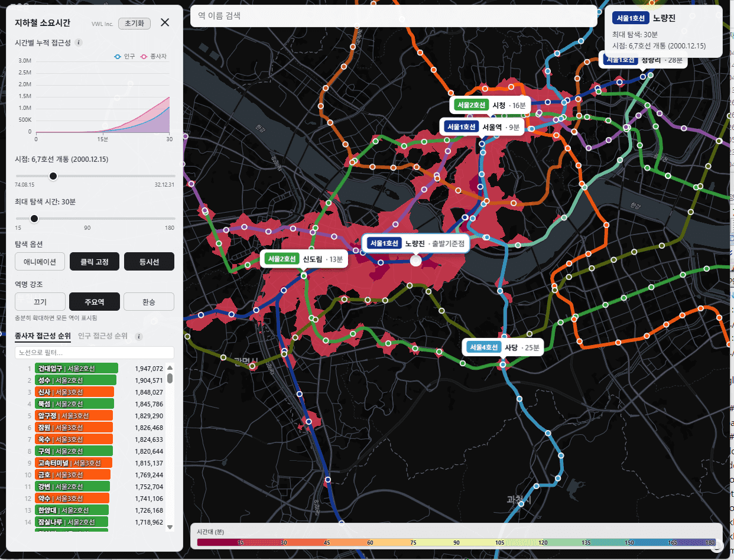
Task: Open info icon next to 시간별 누적 접근성
Action: point(79,43)
